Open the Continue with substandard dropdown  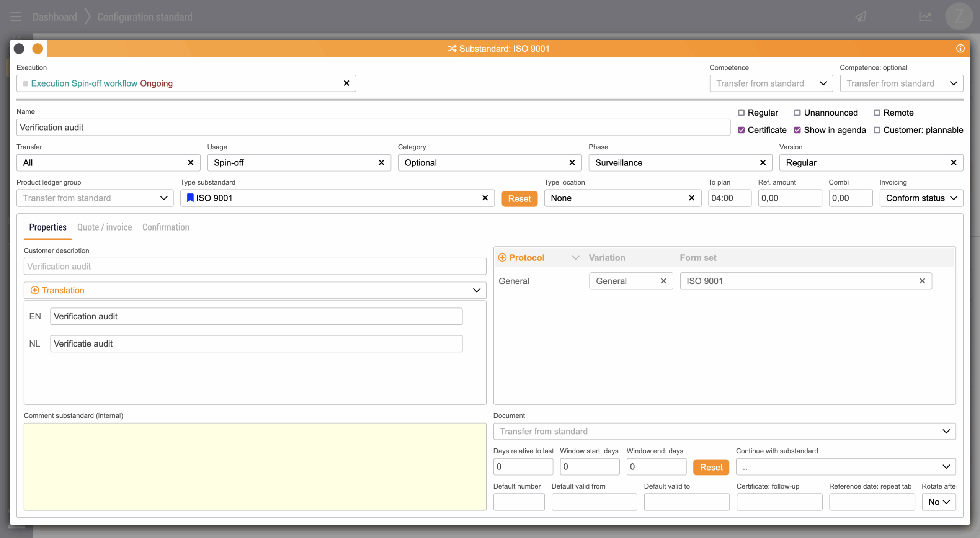846,467
